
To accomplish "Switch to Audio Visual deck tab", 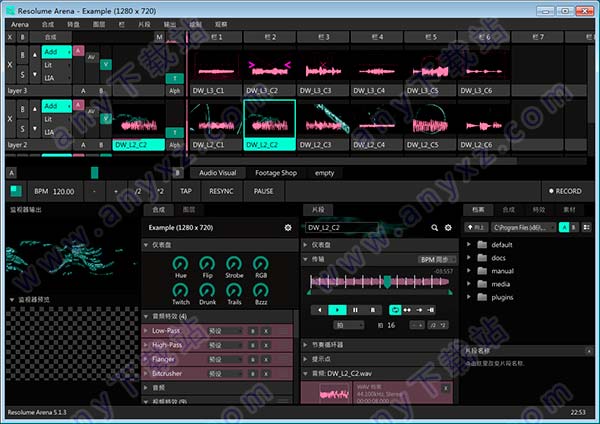I will (x=217, y=173).
